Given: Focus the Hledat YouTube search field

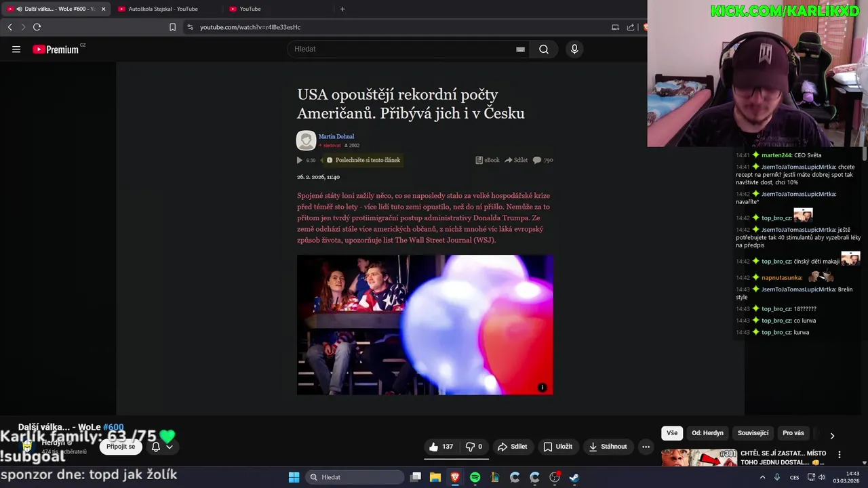Looking at the screenshot, I should [400, 49].
